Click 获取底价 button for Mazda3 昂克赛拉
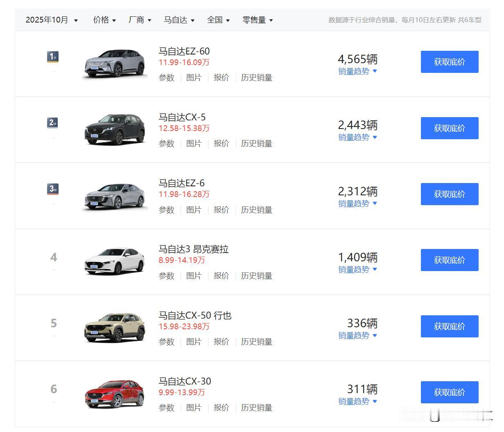 [449, 260]
